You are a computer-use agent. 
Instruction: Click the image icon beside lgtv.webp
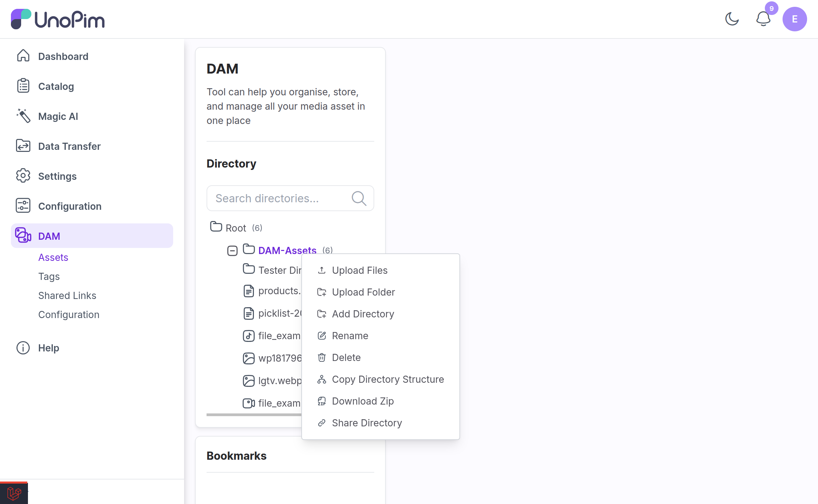click(249, 381)
